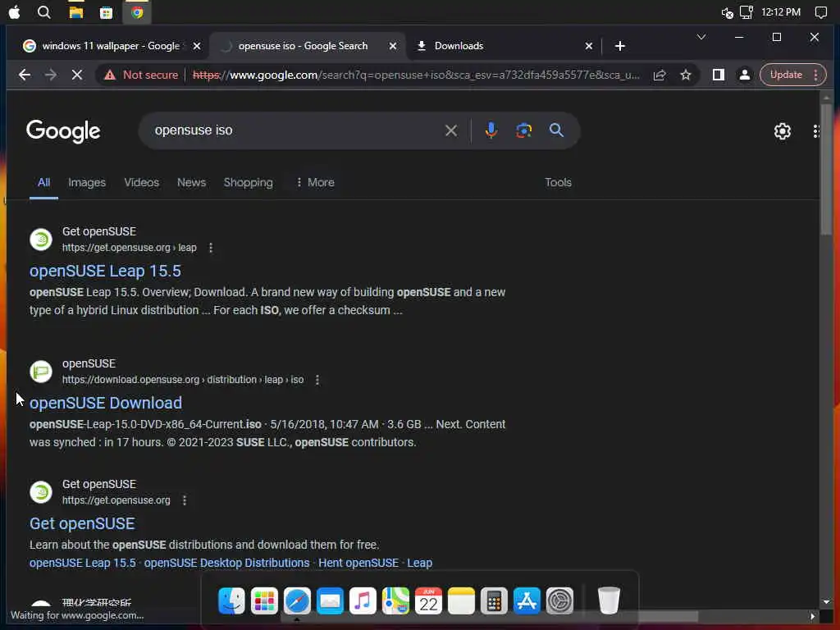Screen dimensions: 840x630
Task: Launch File Explorer from top bar
Action: coord(76,12)
